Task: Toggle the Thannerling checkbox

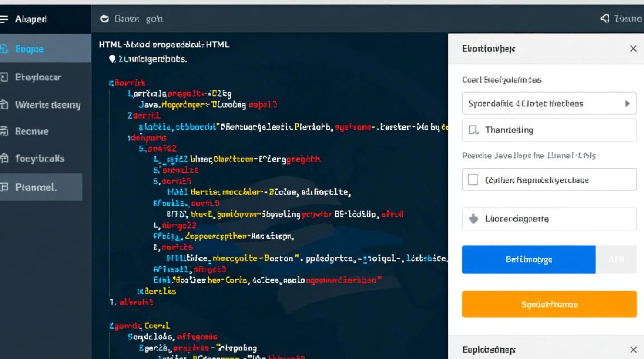Action: (473, 130)
